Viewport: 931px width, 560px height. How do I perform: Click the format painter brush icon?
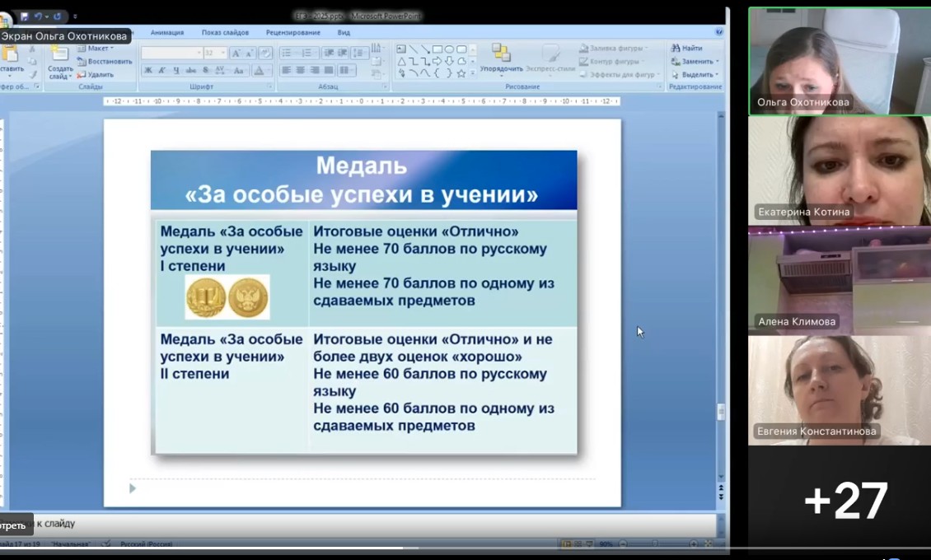[x=33, y=75]
